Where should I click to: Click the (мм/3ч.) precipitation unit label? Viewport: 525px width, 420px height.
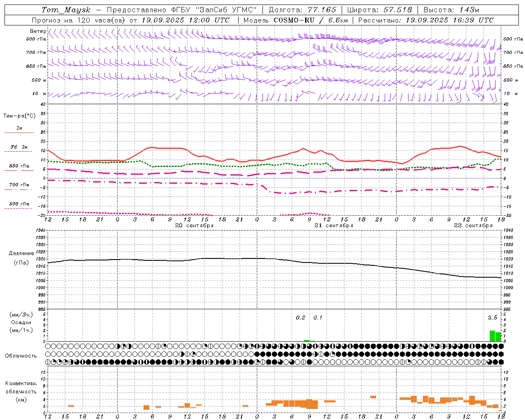[x=21, y=315]
